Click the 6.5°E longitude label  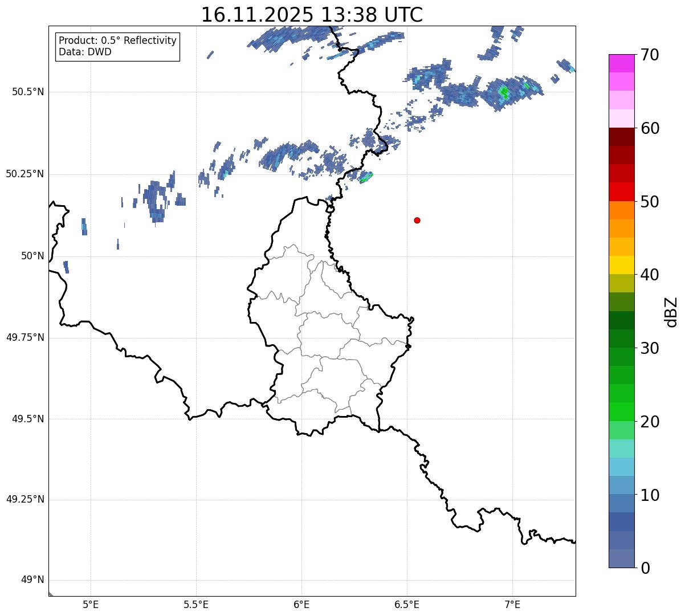407,605
